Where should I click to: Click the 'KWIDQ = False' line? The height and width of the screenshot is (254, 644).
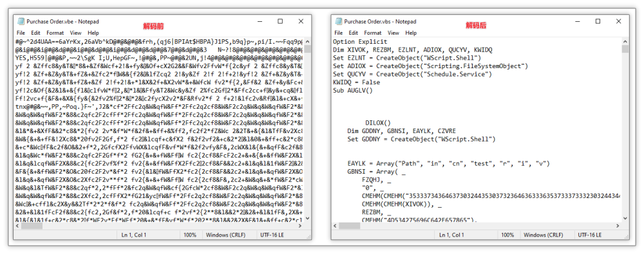click(x=357, y=82)
